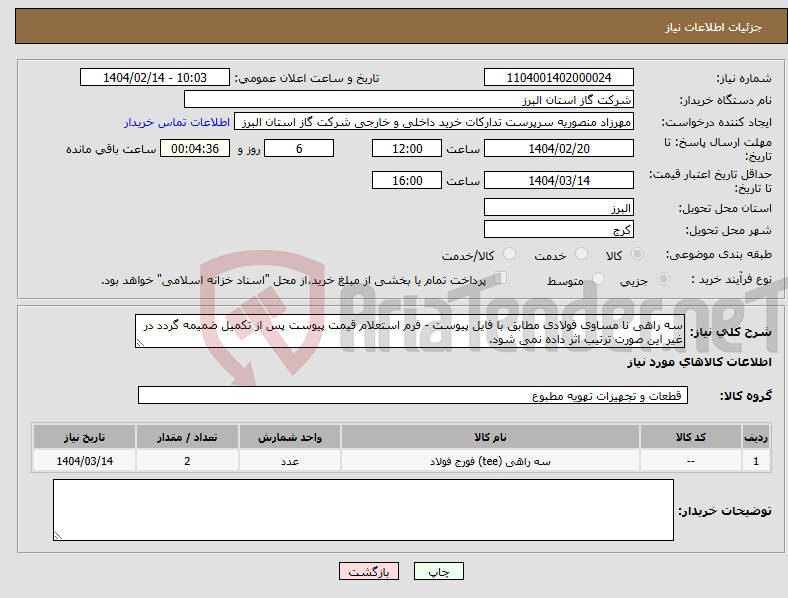Click the buyer notes textarea resize handle
The width and height of the screenshot is (788, 598).
[58, 536]
